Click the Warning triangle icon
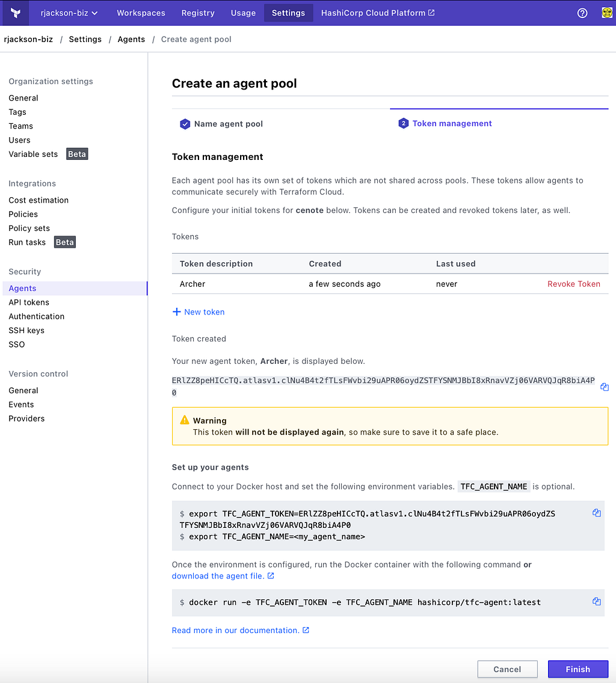616x683 pixels. pos(185,420)
